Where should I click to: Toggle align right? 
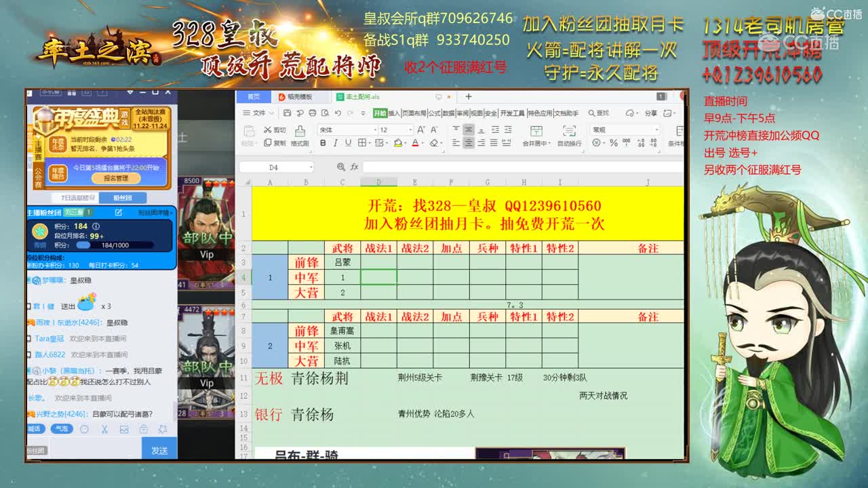pos(481,143)
